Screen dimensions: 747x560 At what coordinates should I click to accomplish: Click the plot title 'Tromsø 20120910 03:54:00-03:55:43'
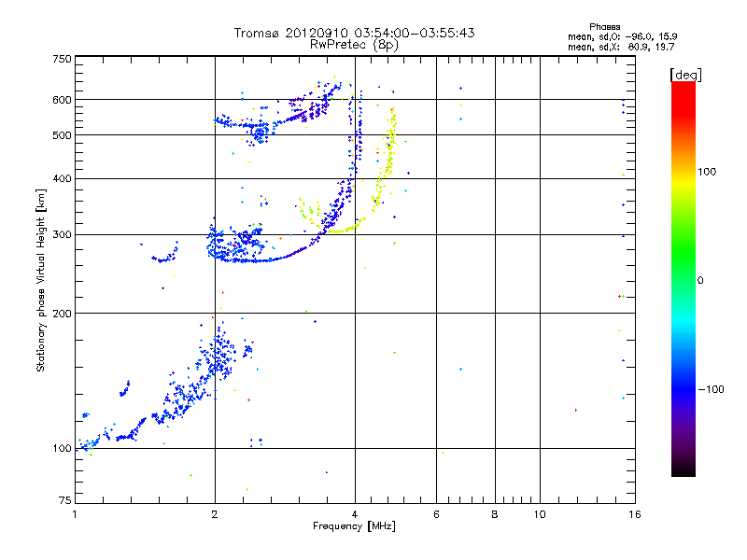click(x=354, y=33)
